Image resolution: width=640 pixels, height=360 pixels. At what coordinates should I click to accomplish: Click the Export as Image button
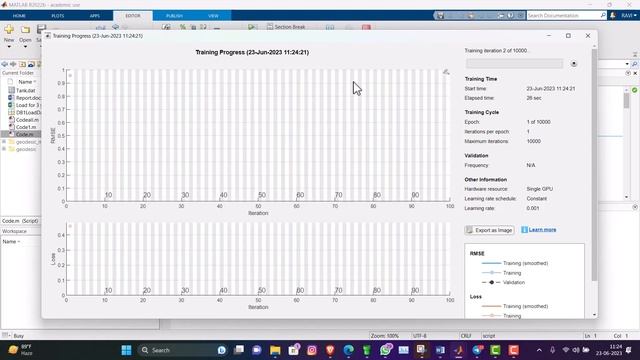tap(489, 230)
